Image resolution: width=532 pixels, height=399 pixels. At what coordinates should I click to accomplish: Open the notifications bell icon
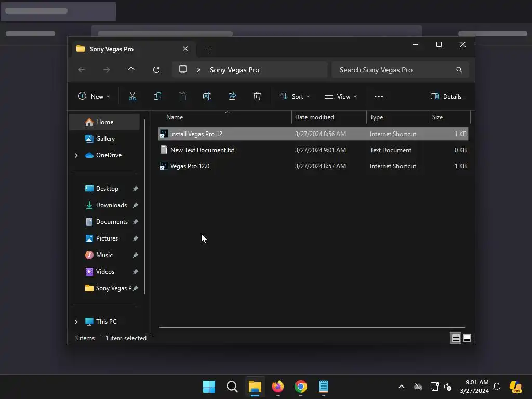point(497,387)
